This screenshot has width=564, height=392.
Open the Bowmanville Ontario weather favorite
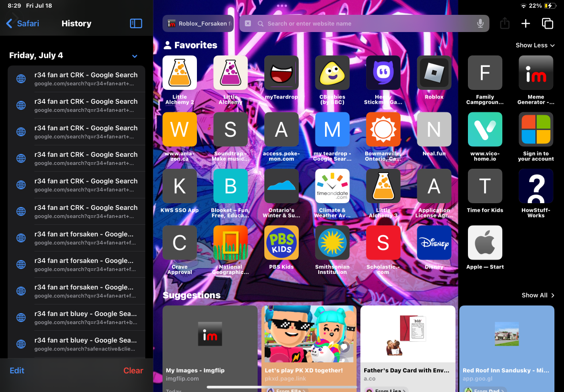pos(383,130)
